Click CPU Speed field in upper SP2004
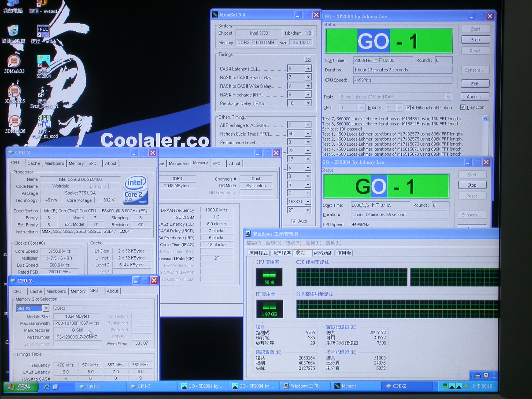This screenshot has height=399, width=532. pyautogui.click(x=403, y=80)
